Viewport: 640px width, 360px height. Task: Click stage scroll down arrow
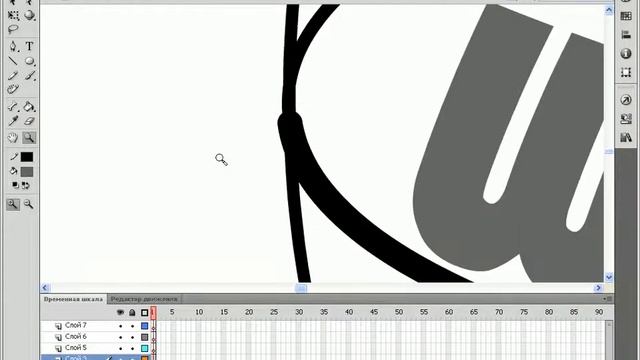tap(609, 277)
